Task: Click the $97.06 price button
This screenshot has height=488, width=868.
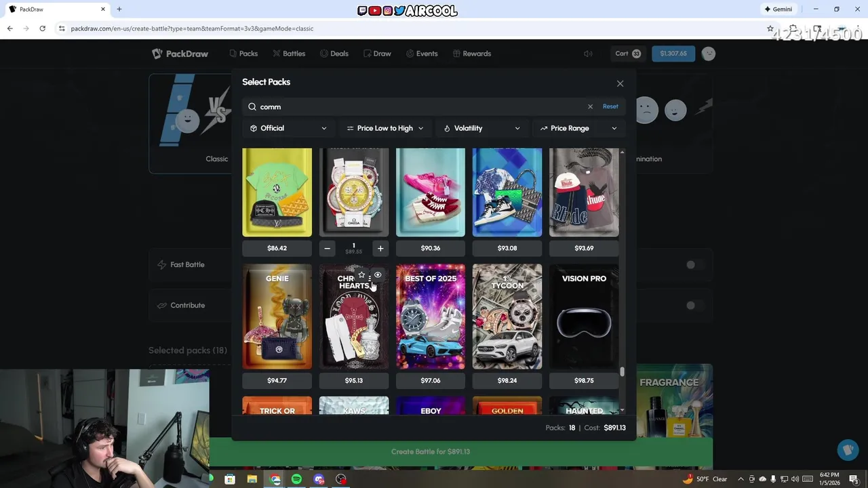Action: pos(430,380)
